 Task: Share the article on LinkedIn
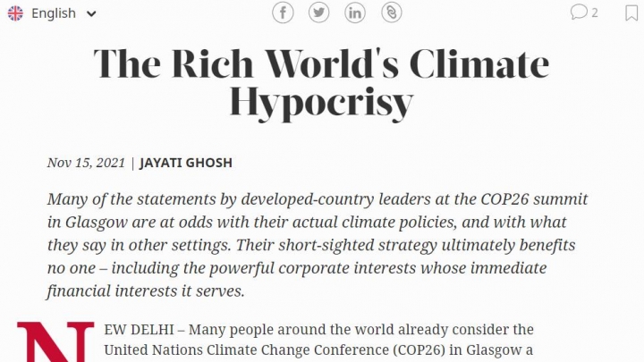pos(355,13)
